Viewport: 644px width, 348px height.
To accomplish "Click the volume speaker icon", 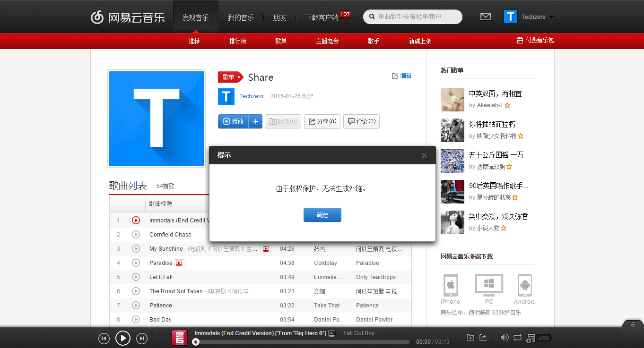I will [x=505, y=338].
